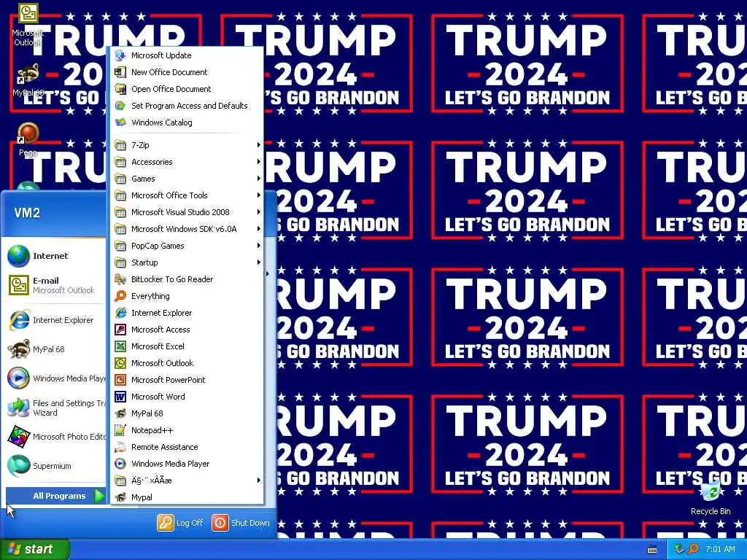The height and width of the screenshot is (560, 747).
Task: Expand PopCap Games submenu arrow
Action: click(x=259, y=246)
